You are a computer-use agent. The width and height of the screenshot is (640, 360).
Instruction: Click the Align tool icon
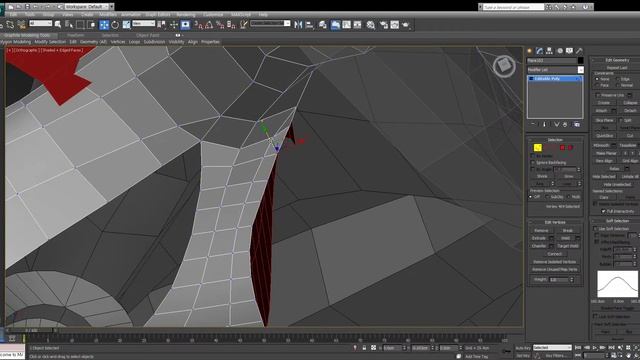point(309,25)
